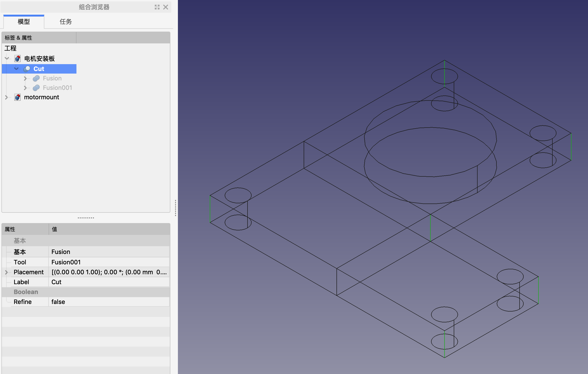Click the splitter handle between tree and properties

click(86, 218)
